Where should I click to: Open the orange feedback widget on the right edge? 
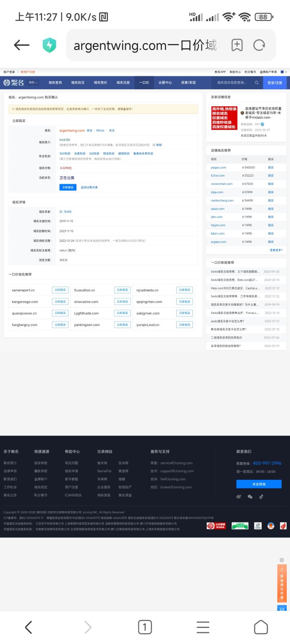[x=282, y=583]
